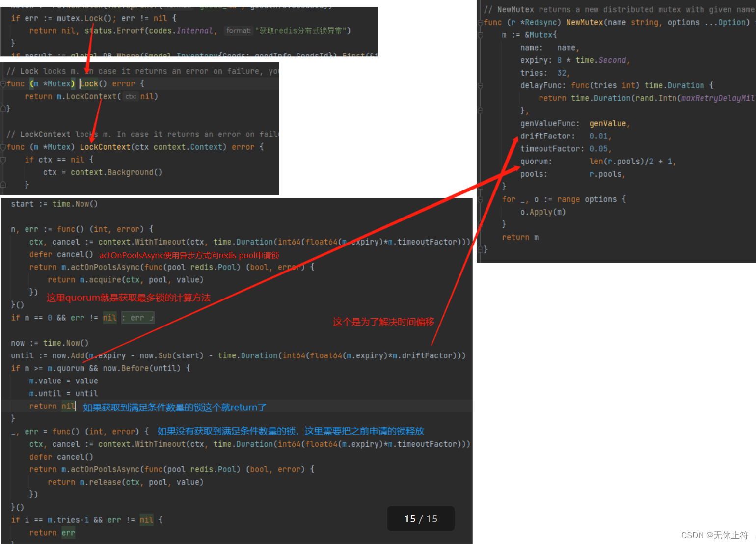Click 'r.pools' value of pools field
Screen dimensions: 756x544
tap(605, 174)
